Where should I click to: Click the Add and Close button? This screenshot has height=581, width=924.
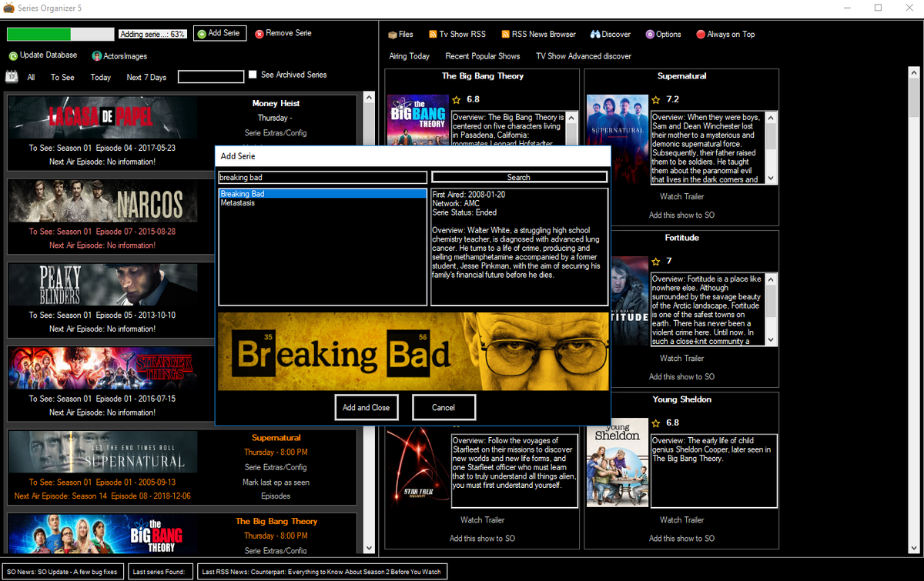click(x=367, y=407)
